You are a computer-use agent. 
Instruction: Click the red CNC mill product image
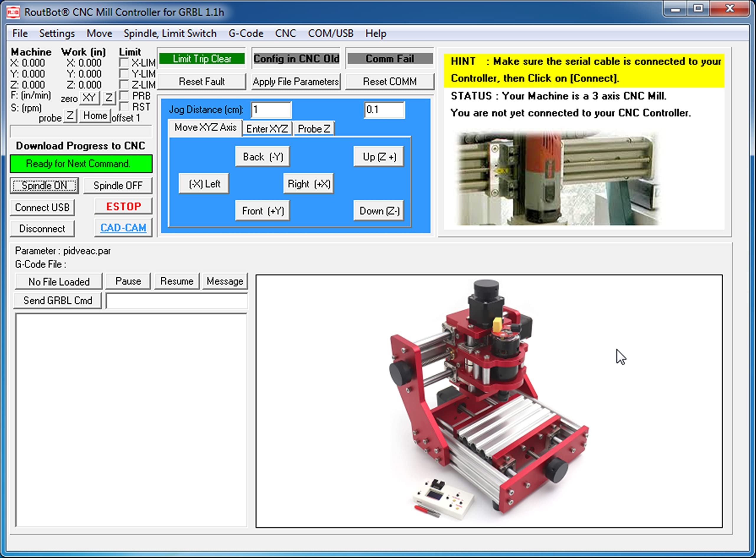(489, 401)
